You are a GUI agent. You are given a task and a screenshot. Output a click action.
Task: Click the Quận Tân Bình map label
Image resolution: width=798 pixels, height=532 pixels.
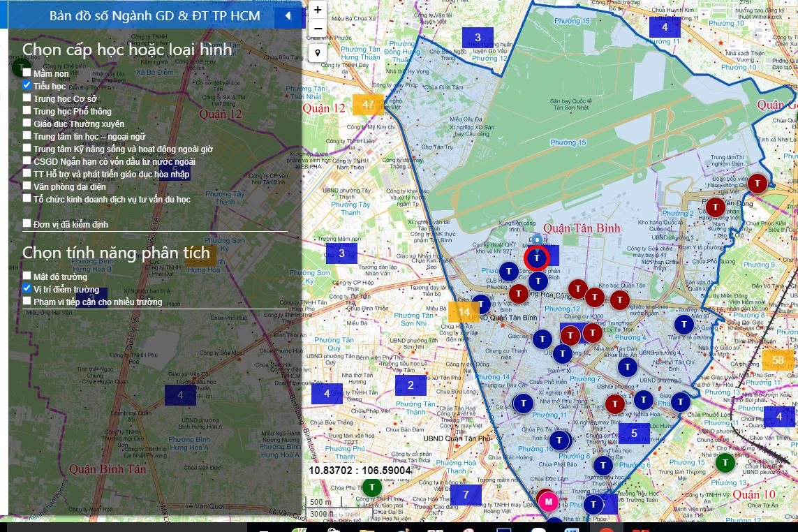[x=582, y=228]
